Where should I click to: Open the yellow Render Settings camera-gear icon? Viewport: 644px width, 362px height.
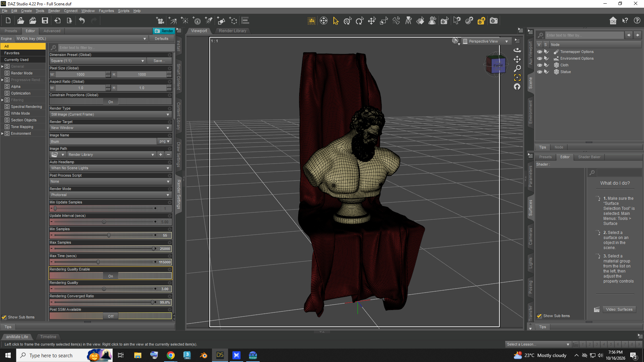pyautogui.click(x=481, y=21)
